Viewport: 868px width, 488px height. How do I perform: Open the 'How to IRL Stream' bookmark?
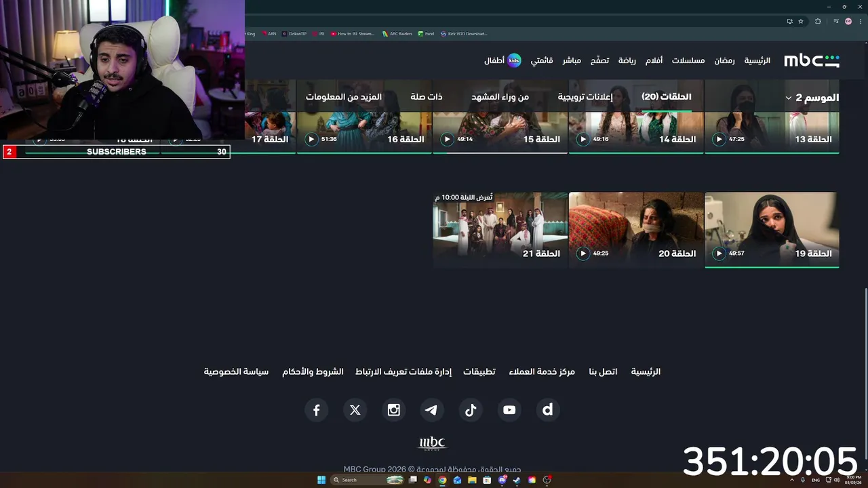353,33
